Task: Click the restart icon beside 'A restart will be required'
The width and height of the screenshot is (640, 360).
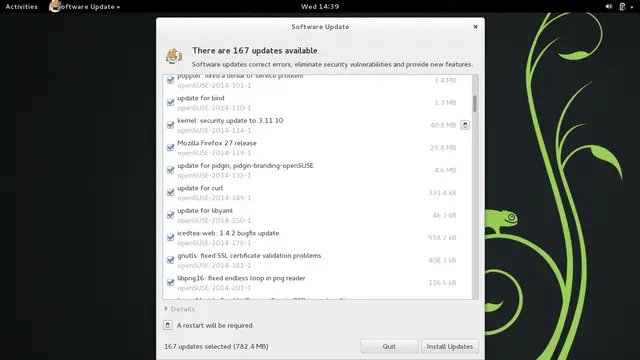Action: tap(168, 325)
